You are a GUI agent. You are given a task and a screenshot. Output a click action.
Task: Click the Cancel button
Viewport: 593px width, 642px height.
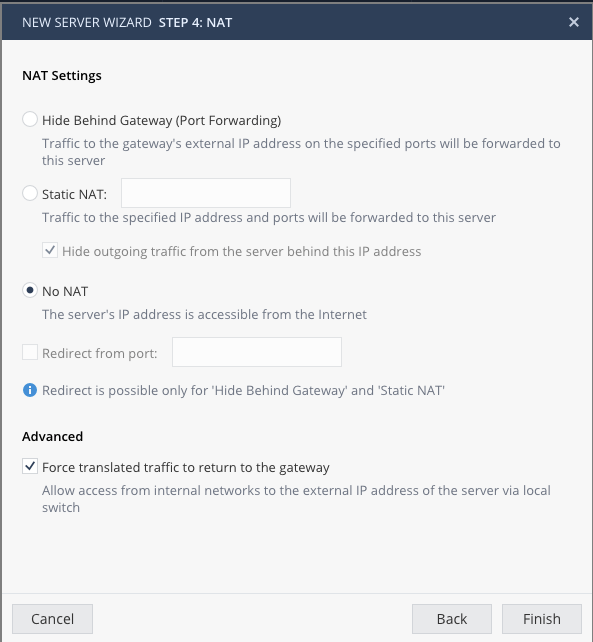pyautogui.click(x=52, y=619)
